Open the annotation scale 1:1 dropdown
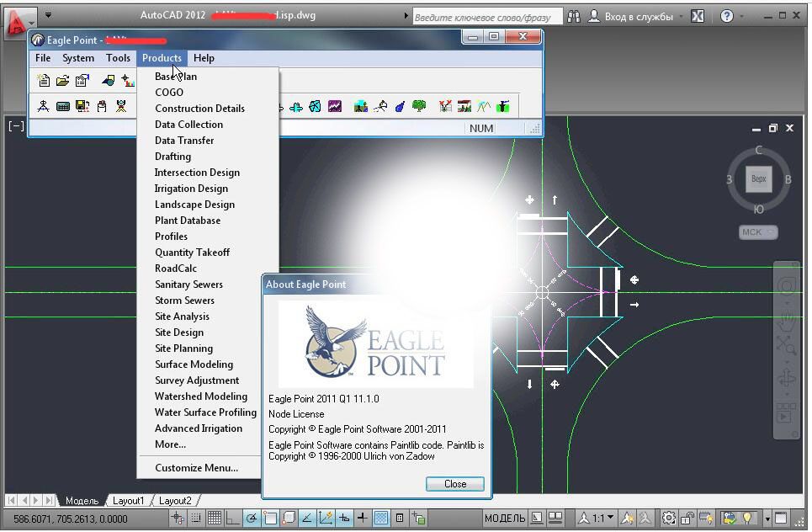812x532 pixels. pyautogui.click(x=597, y=518)
